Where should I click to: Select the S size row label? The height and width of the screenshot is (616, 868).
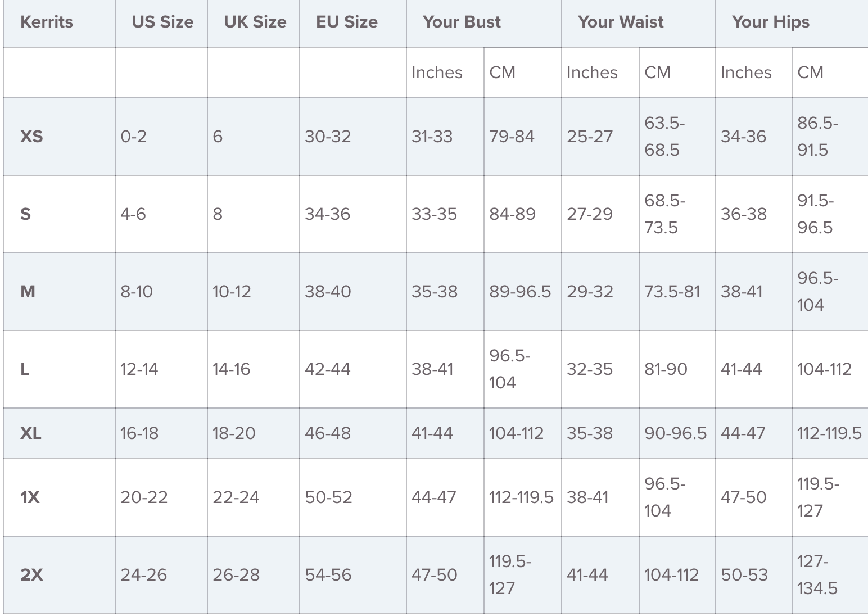pyautogui.click(x=26, y=214)
